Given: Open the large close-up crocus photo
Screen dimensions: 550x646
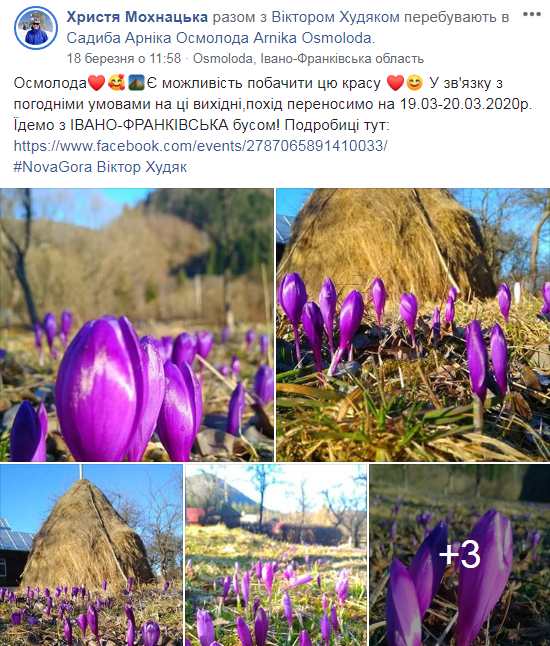Looking at the screenshot, I should click(x=137, y=325).
